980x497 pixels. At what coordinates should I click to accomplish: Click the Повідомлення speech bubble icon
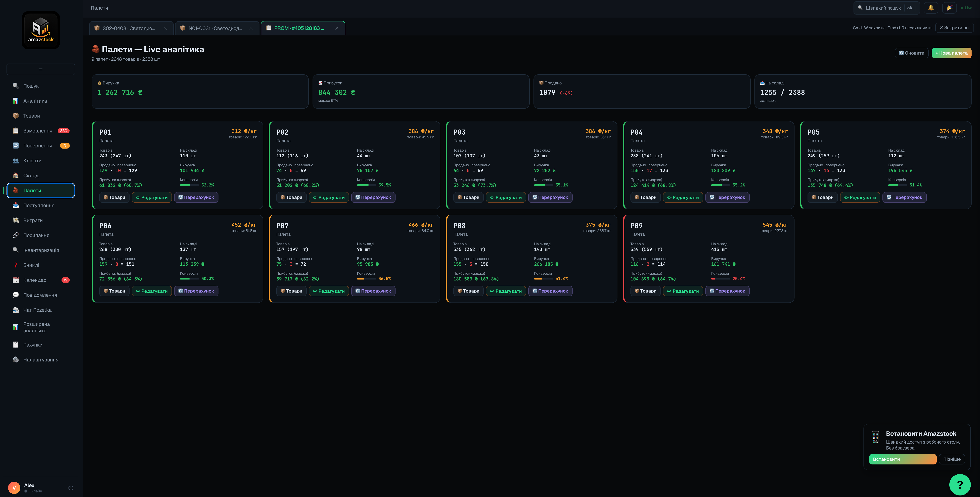click(16, 295)
